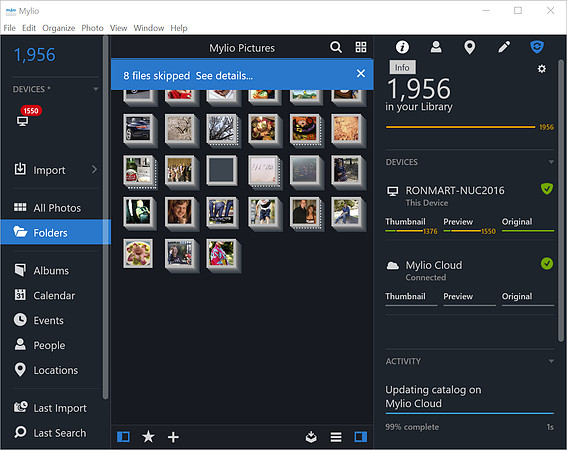This screenshot has height=450, width=567.
Task: Open Calendar view in sidebar
Action: (x=55, y=296)
